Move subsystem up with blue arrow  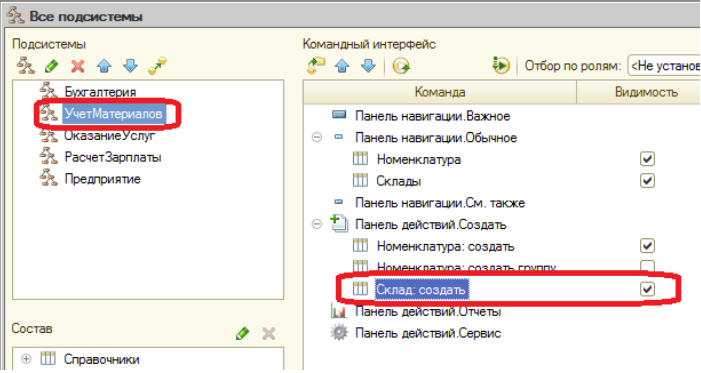tap(104, 66)
